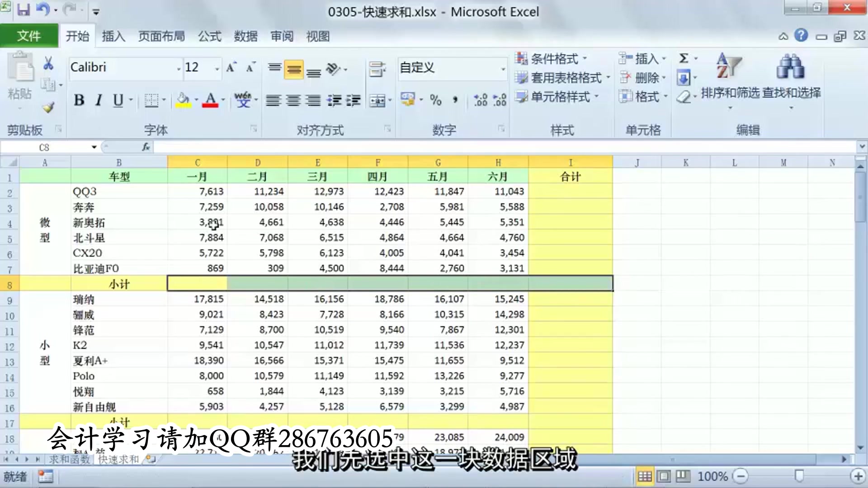
Task: Click the increase indent icon
Action: [354, 100]
